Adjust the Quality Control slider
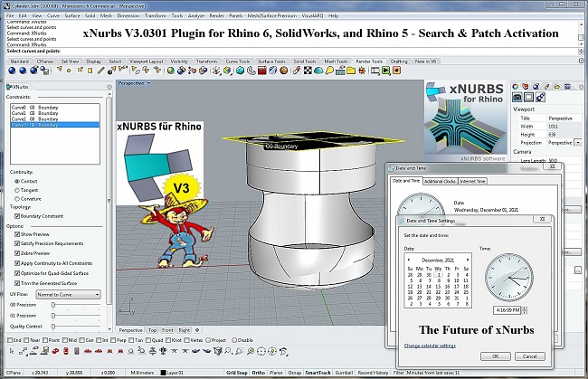The image size is (588, 379). click(53, 327)
